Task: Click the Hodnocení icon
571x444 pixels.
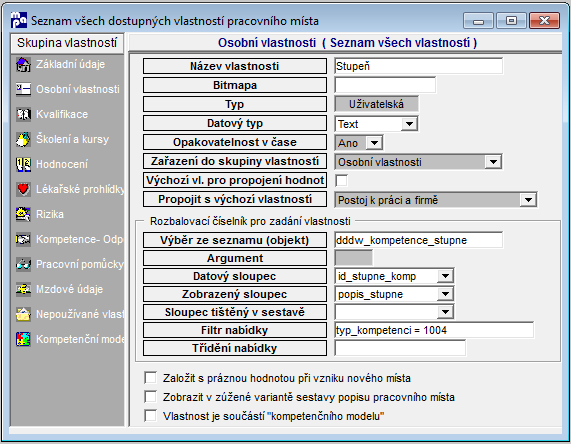Action: 23,164
